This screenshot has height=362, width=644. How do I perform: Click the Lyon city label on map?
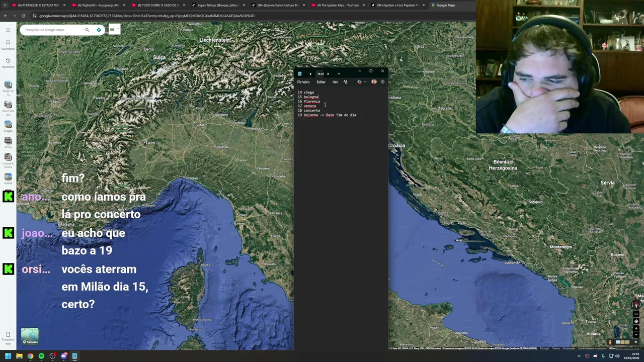57,102
